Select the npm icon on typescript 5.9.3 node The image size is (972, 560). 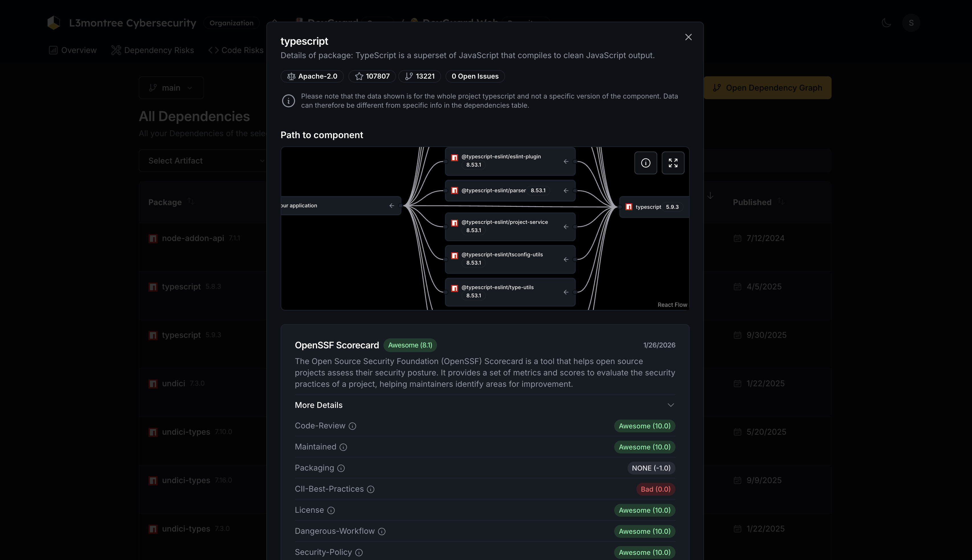tap(629, 207)
